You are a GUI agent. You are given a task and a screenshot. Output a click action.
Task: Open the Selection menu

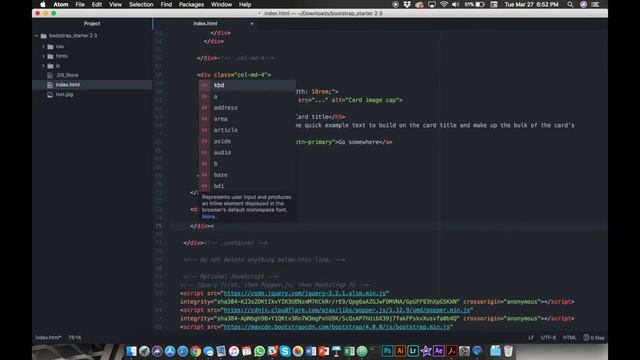(x=141, y=4)
